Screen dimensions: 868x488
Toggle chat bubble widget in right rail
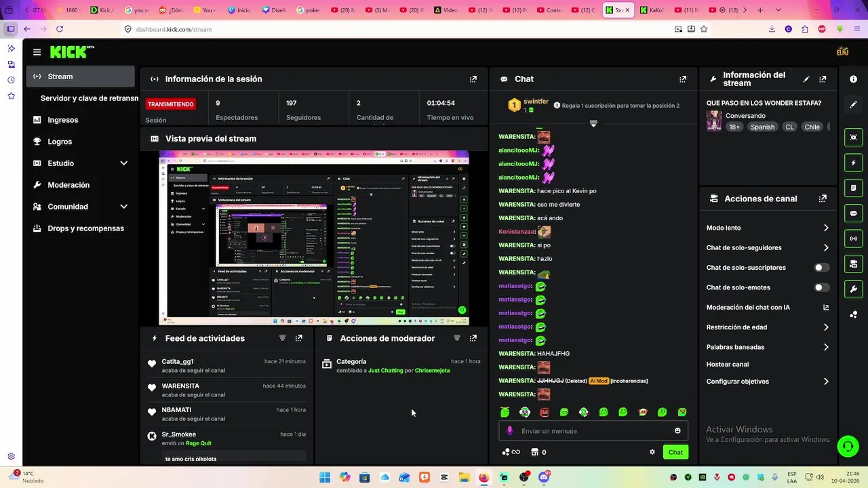click(853, 213)
